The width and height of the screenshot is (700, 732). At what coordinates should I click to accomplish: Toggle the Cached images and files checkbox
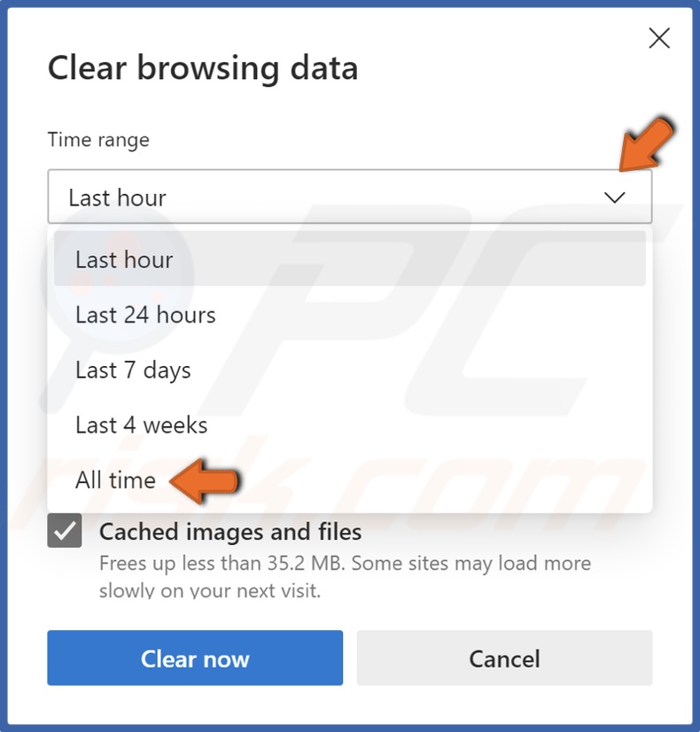(x=64, y=533)
